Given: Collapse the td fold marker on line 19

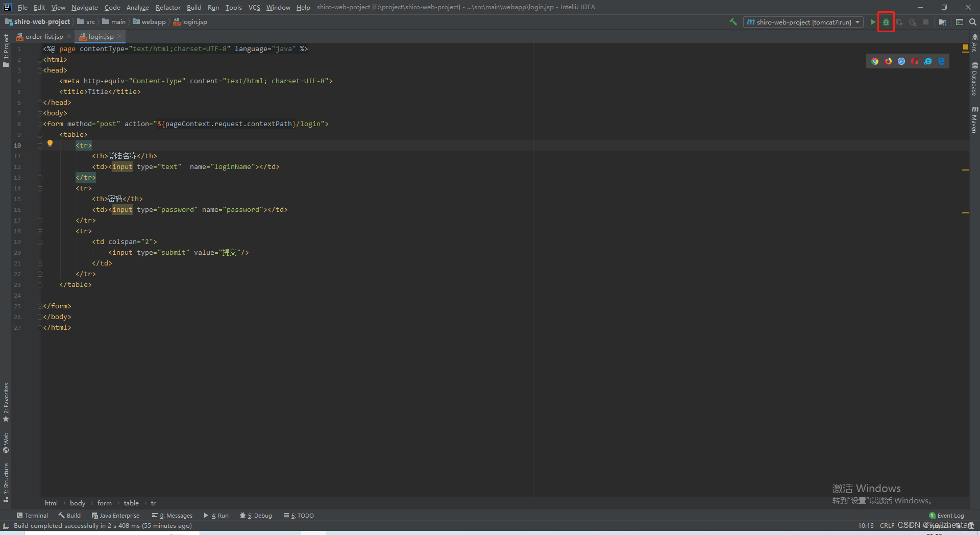Looking at the screenshot, I should [40, 242].
